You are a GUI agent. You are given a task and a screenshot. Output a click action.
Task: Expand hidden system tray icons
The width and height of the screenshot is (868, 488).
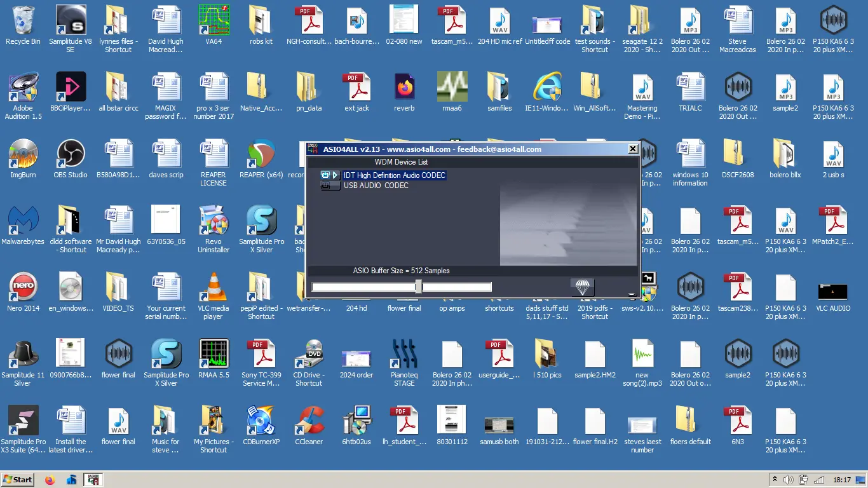click(x=775, y=480)
